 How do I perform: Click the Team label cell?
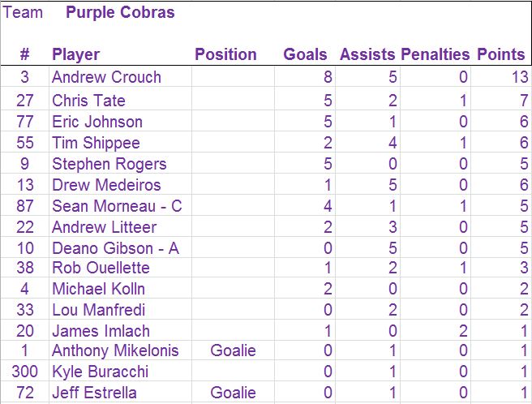coord(24,13)
